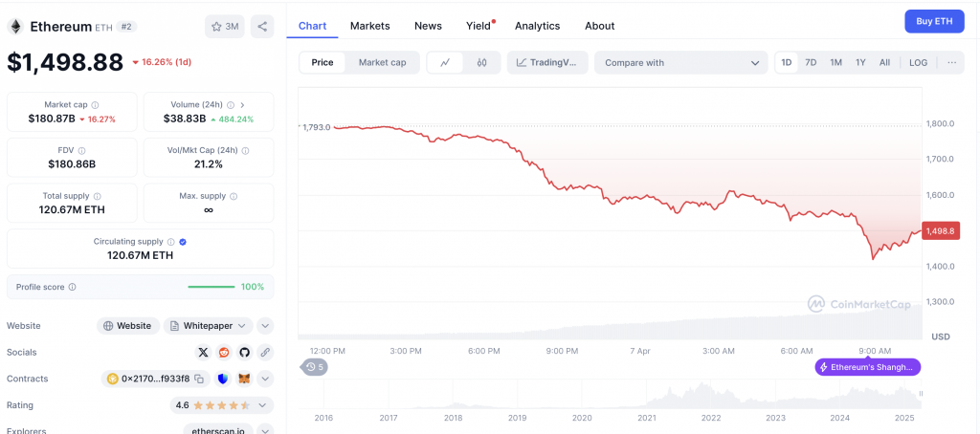Expand more Contracts chevron
980x434 pixels.
click(265, 379)
